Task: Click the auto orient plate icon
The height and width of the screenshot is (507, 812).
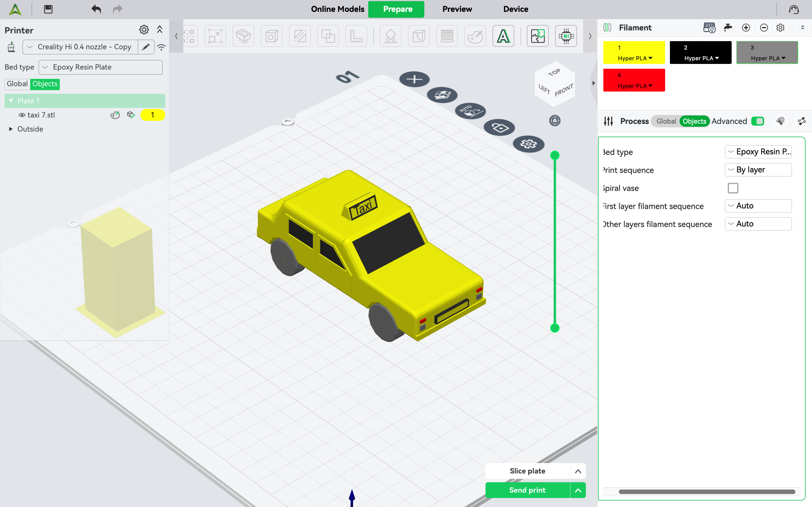Action: (x=470, y=111)
